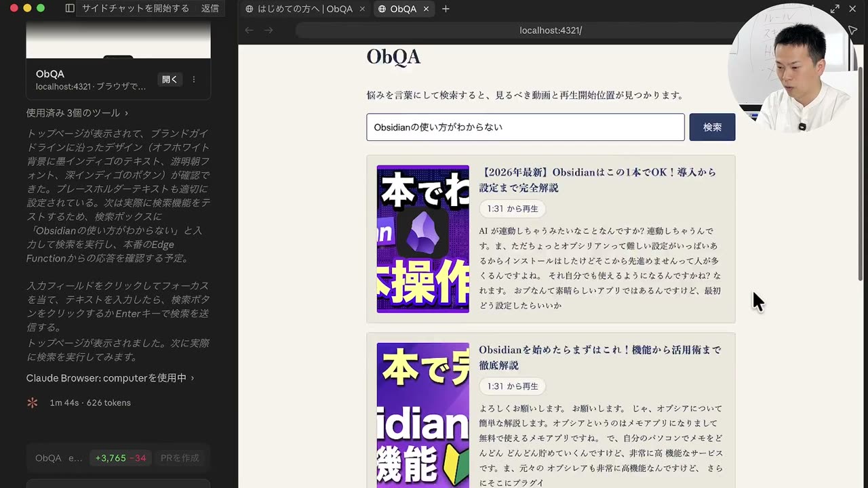Click 1:31 から再生 on the Obsidianを始めたら result
The width and height of the screenshot is (868, 488).
513,386
